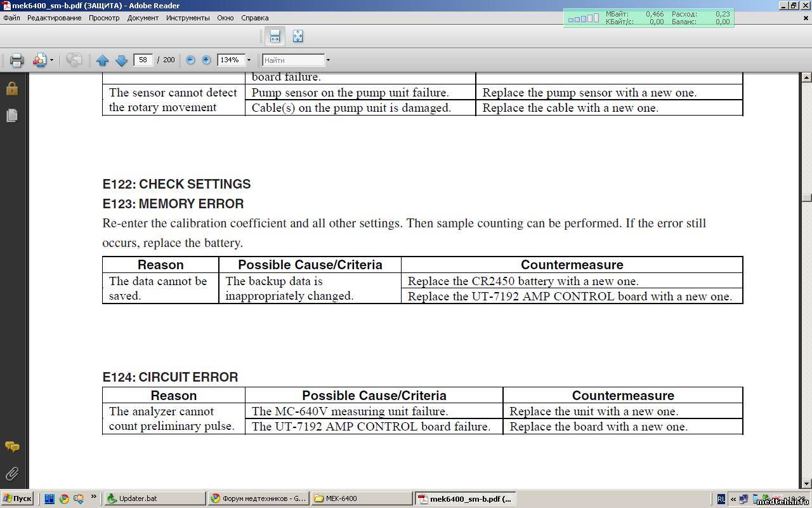Switch to MEK-6400 folder taskbar button
Viewport: 812px width, 508px height.
362,498
